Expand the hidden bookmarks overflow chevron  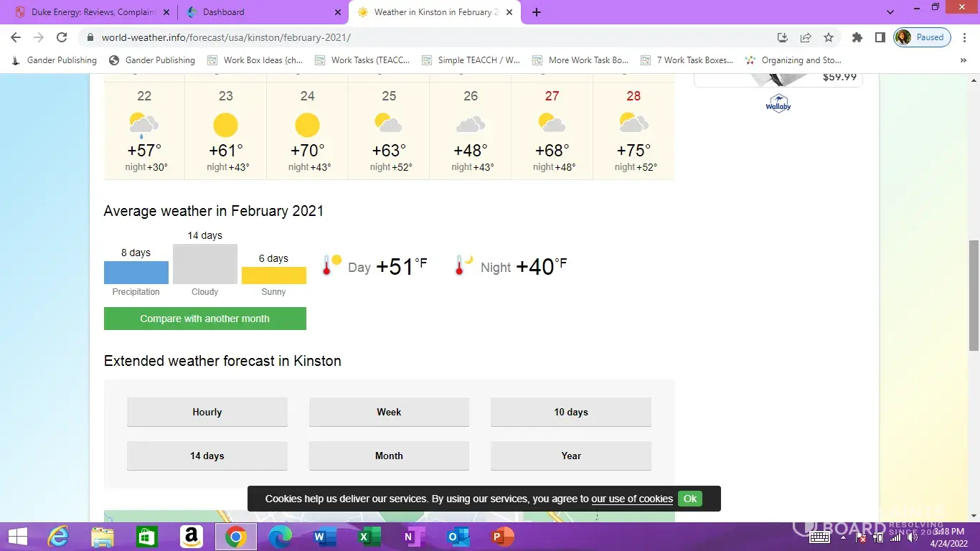click(963, 60)
